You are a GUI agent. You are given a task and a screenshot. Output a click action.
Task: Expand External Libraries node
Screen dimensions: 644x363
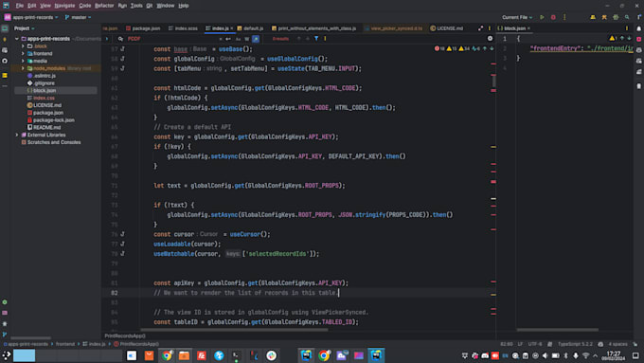(17, 135)
